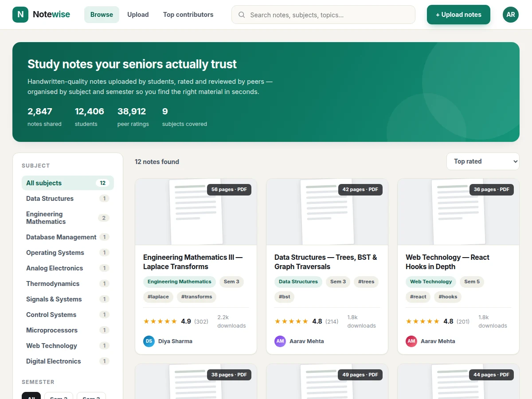The height and width of the screenshot is (399, 532).
Task: Focus the search notes input field
Action: (x=323, y=15)
